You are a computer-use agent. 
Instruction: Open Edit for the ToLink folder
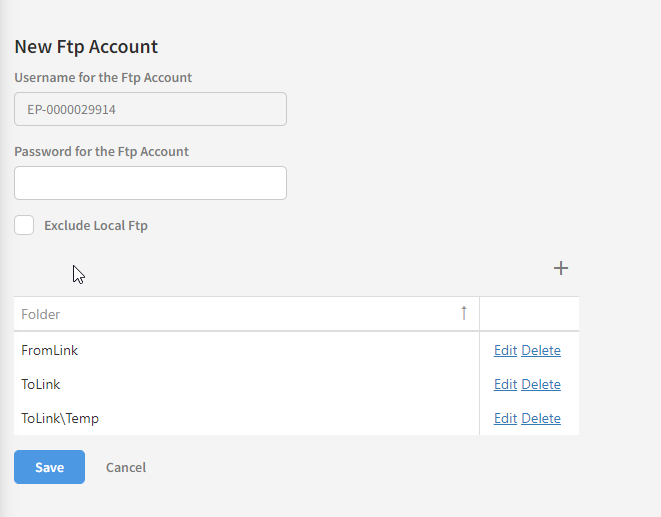[505, 385]
